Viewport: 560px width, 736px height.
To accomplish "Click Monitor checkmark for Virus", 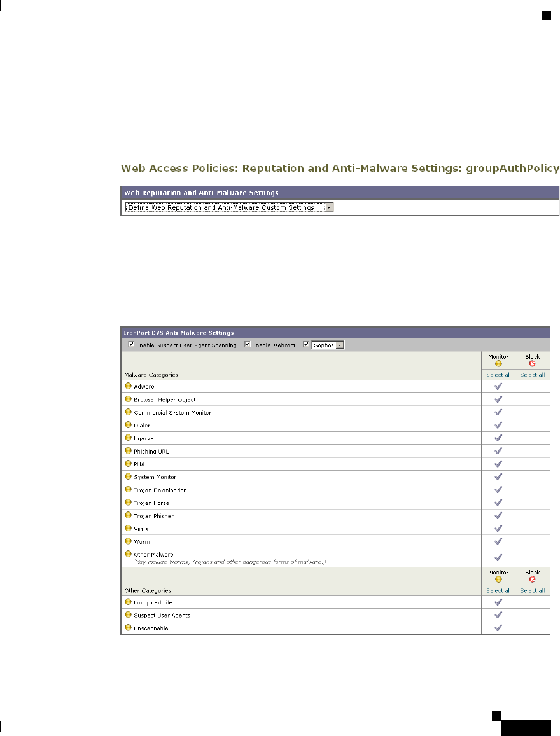I will click(498, 528).
